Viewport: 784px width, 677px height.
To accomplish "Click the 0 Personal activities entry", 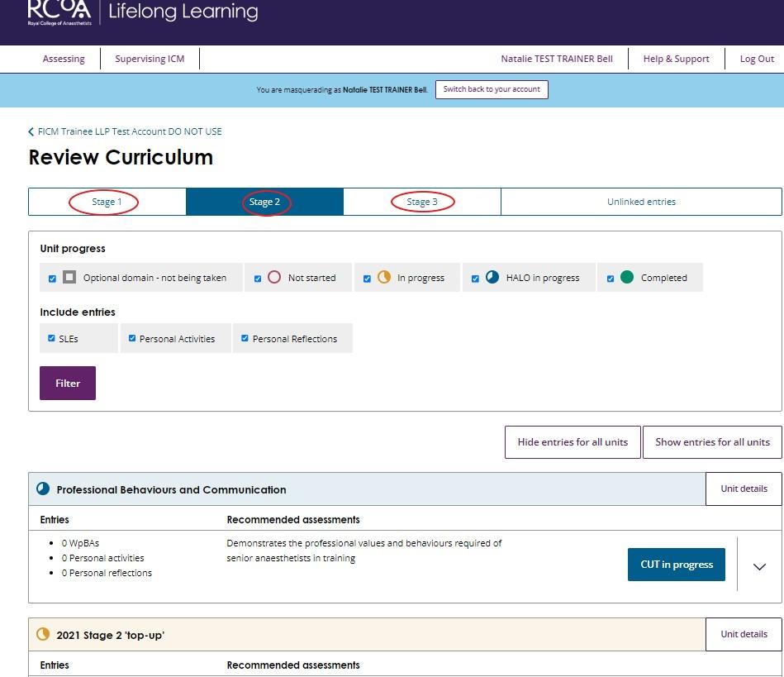I will coord(103,558).
